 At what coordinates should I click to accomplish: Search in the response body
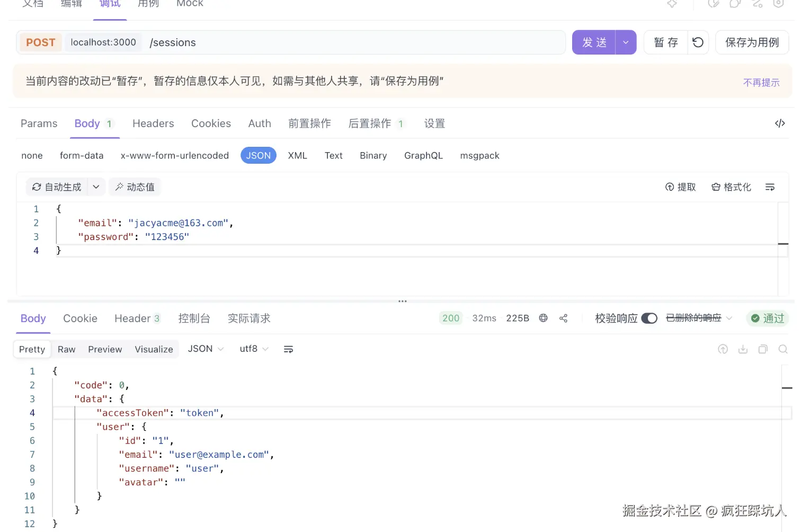tap(783, 349)
